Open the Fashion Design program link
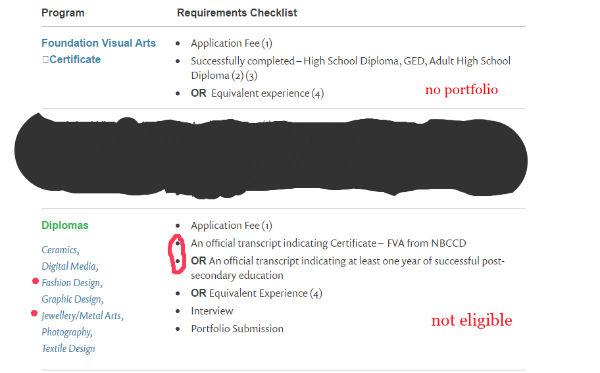 [72, 283]
